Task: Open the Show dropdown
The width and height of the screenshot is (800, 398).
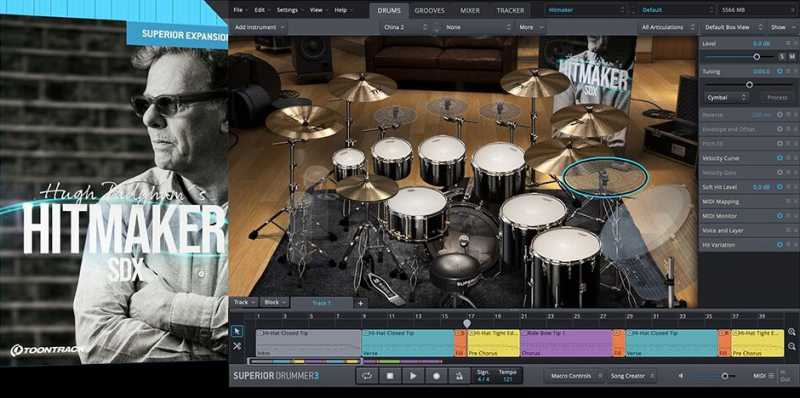Action: tap(782, 27)
